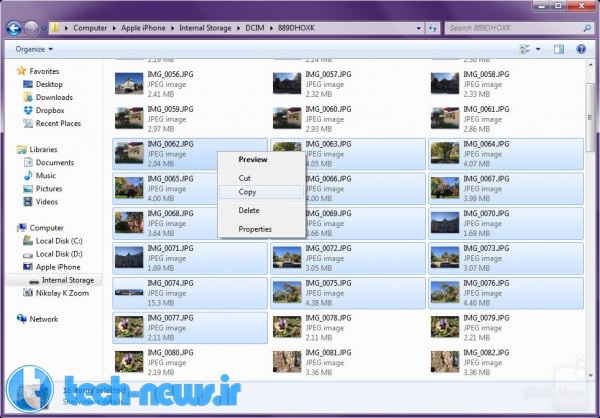Open the Documents library
Screen dimensions: 600x418
tap(55, 163)
